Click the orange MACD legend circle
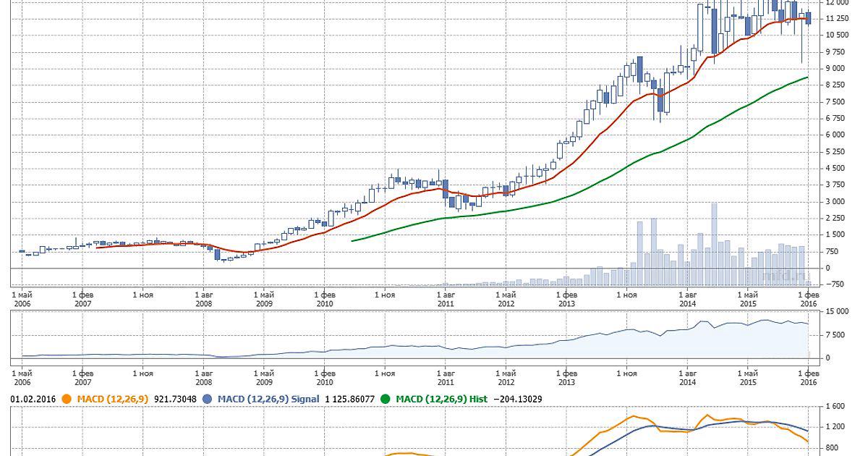Screen dimensions: 868x456 point(67,399)
